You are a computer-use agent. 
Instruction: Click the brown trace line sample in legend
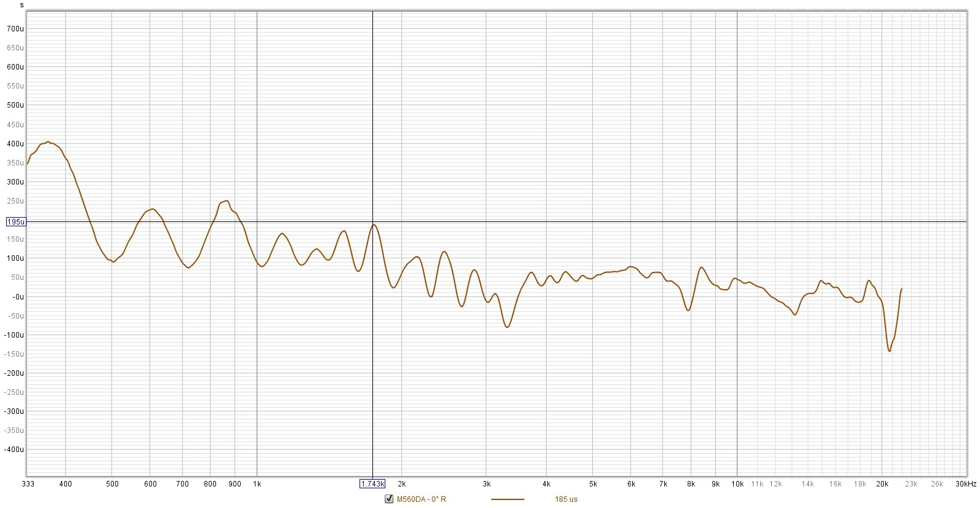click(508, 499)
